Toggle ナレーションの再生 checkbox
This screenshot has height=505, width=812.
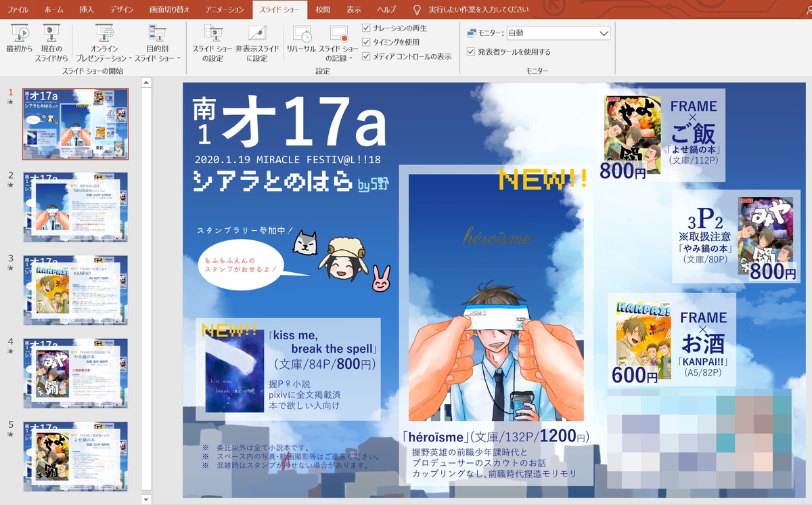(366, 28)
